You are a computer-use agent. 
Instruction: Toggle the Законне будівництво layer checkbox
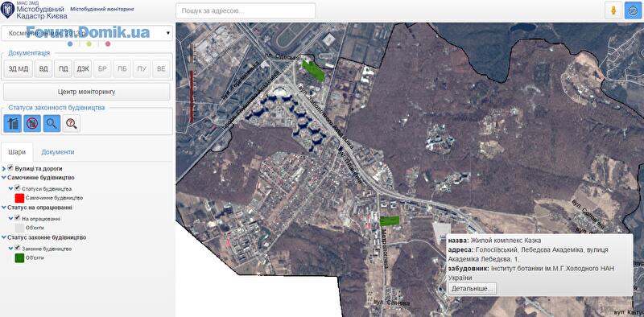tap(17, 248)
